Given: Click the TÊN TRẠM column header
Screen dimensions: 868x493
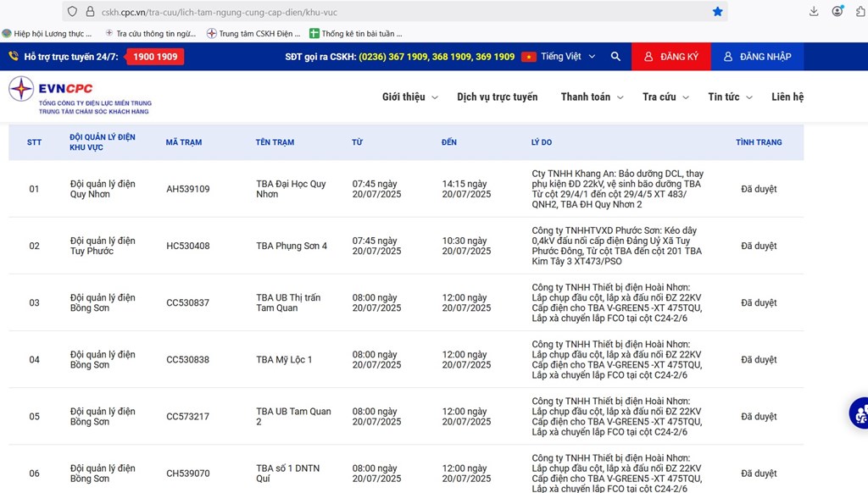Looking at the screenshot, I should [275, 142].
